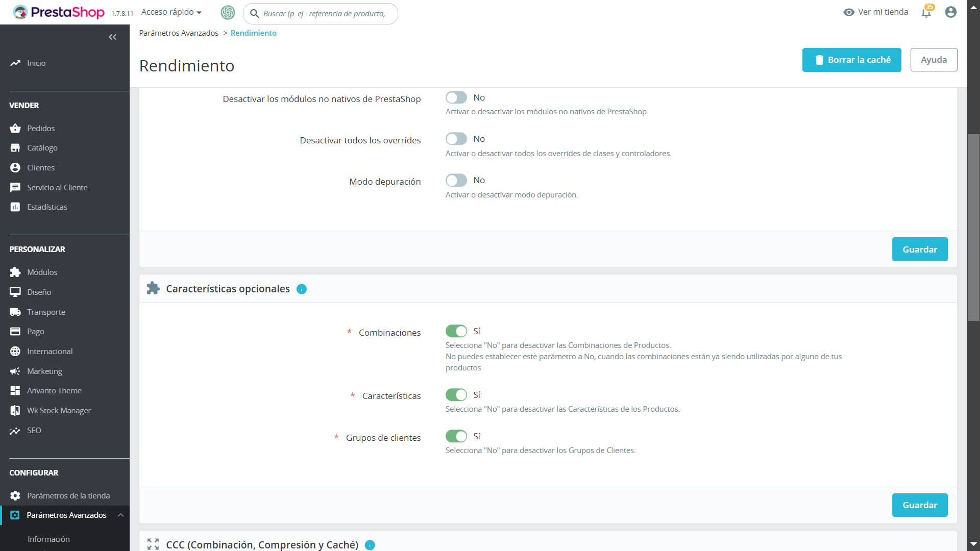Click the Borrar la caché button
This screenshot has width=980, height=551.
tap(851, 60)
